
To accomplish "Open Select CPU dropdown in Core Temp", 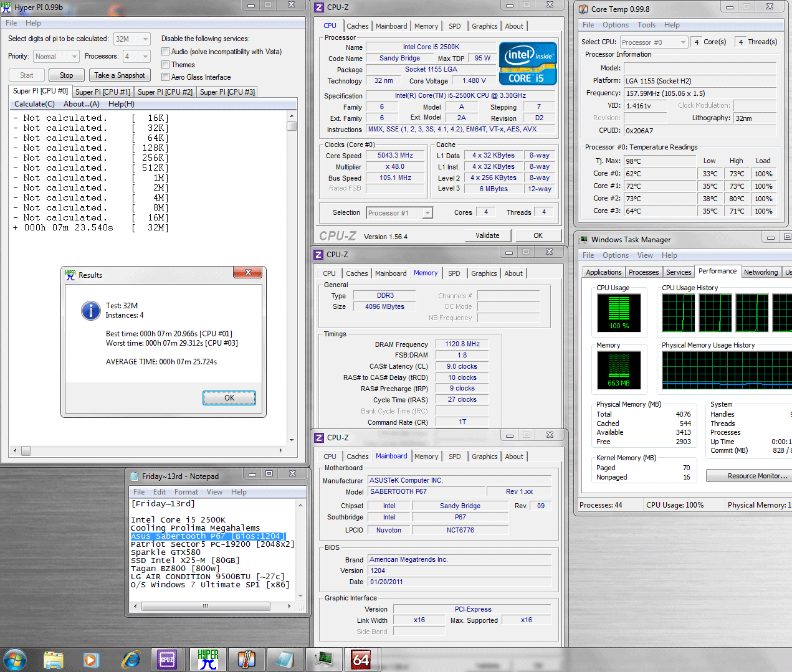I will [654, 42].
